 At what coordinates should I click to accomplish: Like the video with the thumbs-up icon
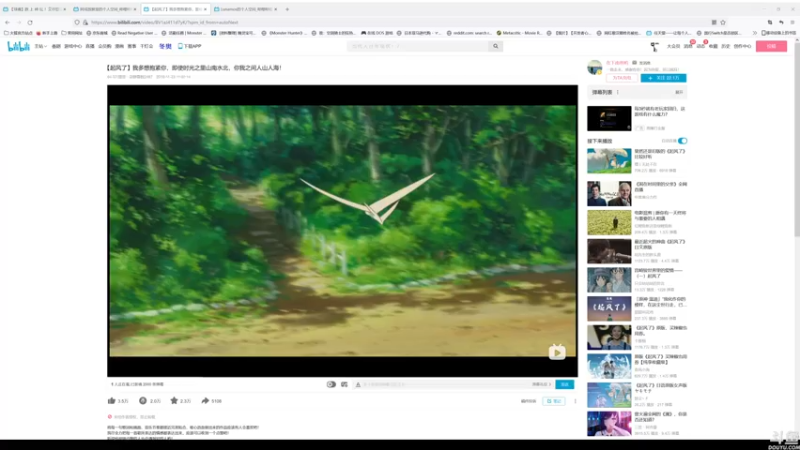point(112,401)
